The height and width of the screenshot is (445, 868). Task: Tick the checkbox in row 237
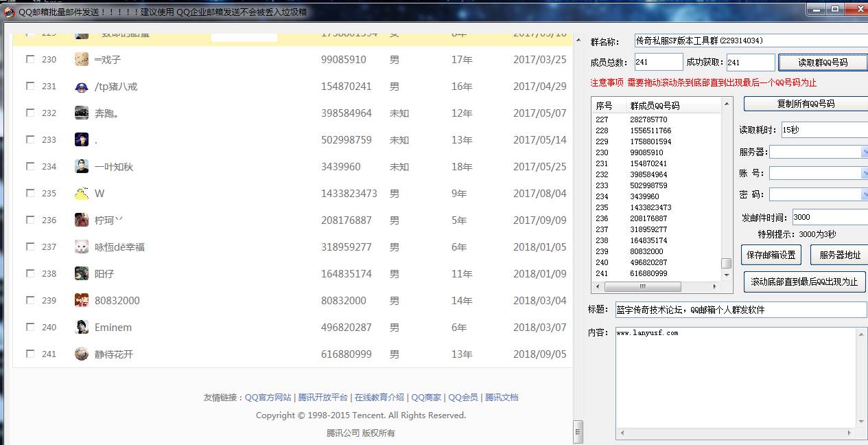pos(30,247)
